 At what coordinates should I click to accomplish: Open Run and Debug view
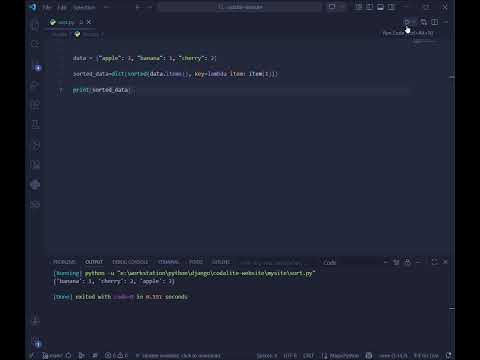(x=35, y=85)
